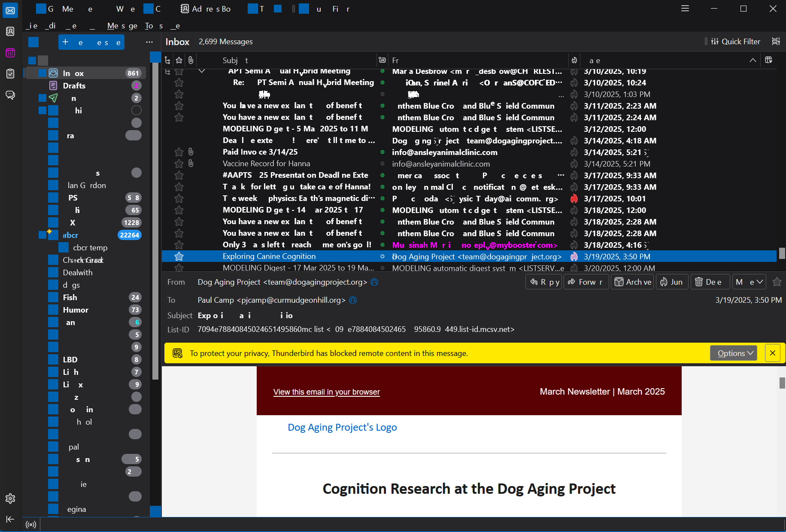This screenshot has height=532, width=786.
Task: Toggle read status of Vaccine Record row
Action: [382, 164]
